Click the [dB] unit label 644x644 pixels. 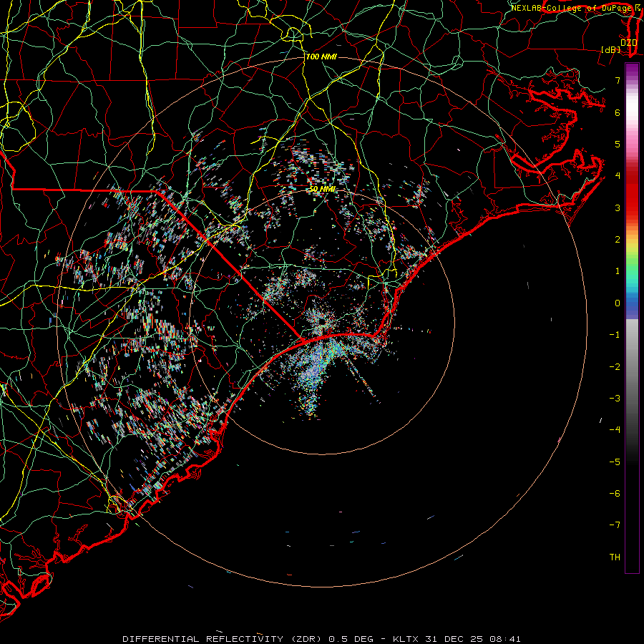(610, 49)
